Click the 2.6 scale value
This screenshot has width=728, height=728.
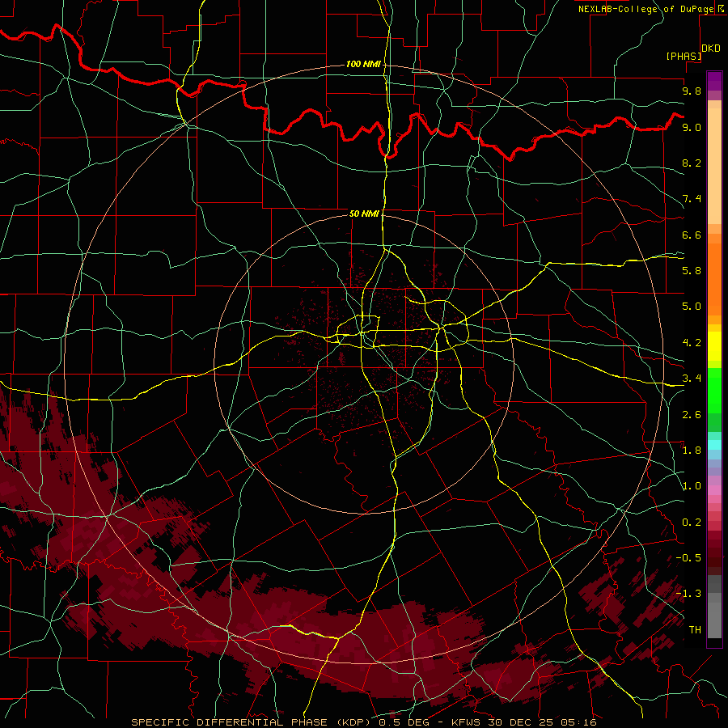(x=692, y=414)
